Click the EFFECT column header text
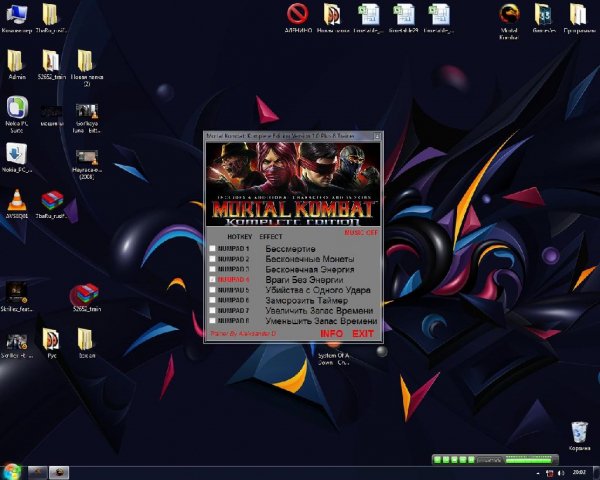 click(271, 237)
